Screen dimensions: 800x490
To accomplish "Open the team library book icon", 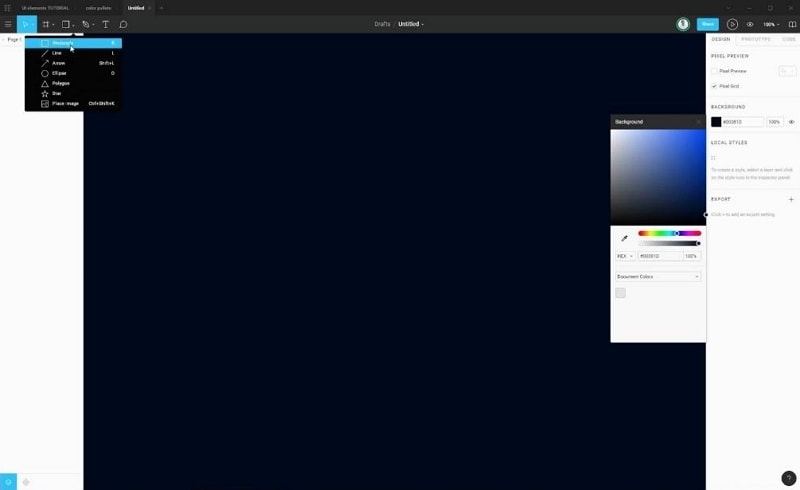I will (x=792, y=24).
